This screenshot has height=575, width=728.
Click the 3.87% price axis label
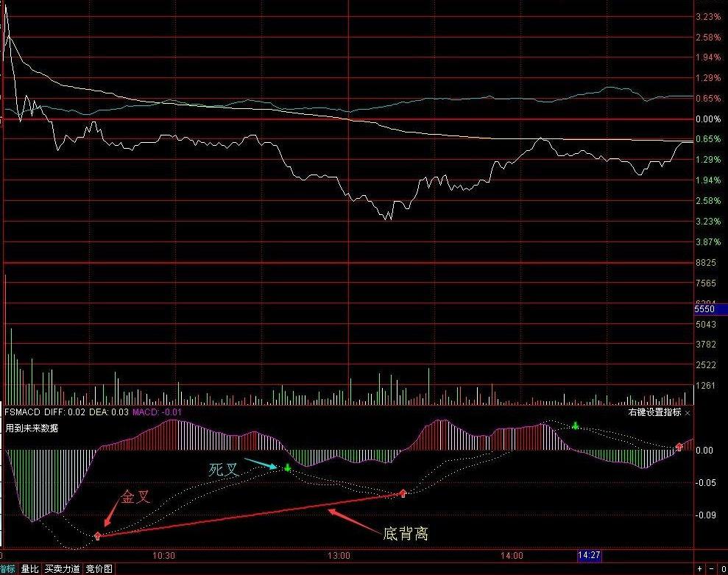pos(708,241)
